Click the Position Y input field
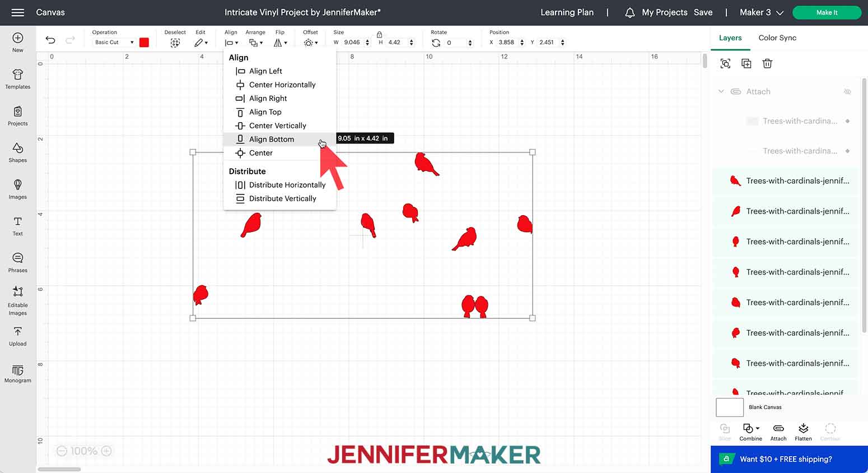 pyautogui.click(x=547, y=43)
